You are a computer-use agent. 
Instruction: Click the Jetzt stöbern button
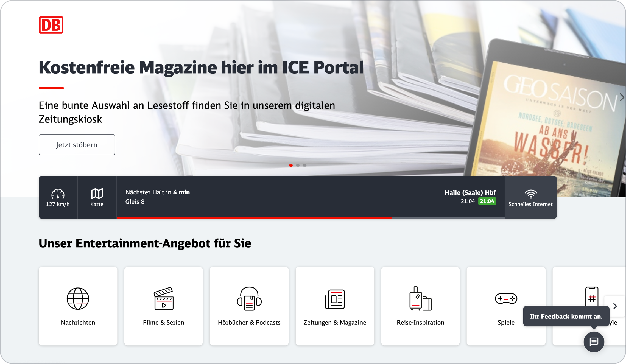coord(77,145)
